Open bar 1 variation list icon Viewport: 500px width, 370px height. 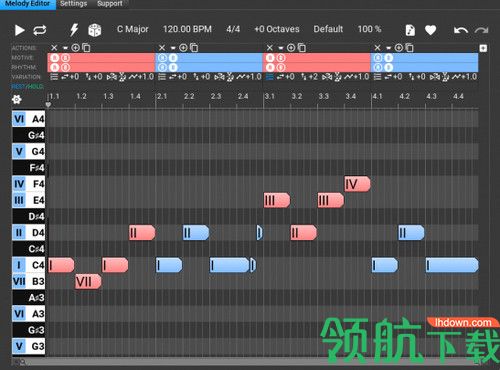(x=54, y=77)
